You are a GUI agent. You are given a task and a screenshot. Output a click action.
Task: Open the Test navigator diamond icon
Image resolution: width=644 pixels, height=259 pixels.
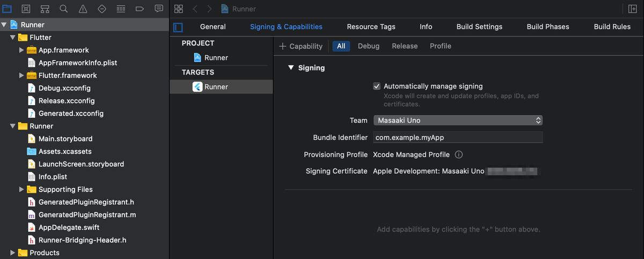click(102, 9)
